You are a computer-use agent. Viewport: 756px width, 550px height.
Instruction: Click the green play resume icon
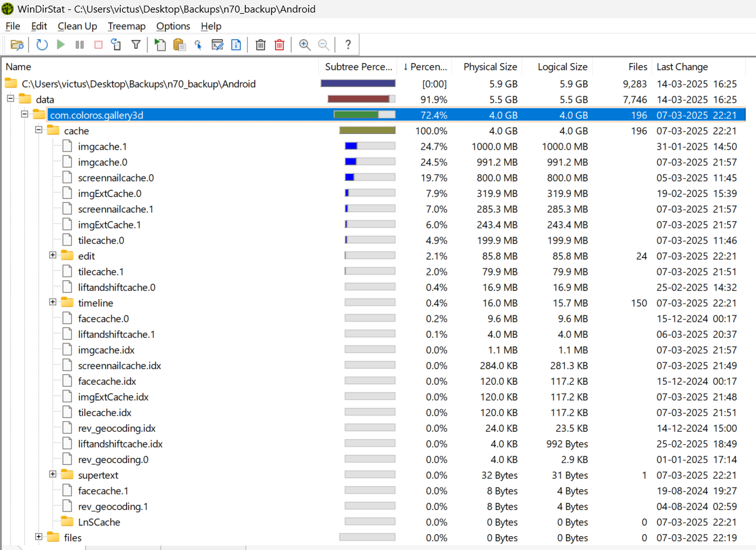61,44
